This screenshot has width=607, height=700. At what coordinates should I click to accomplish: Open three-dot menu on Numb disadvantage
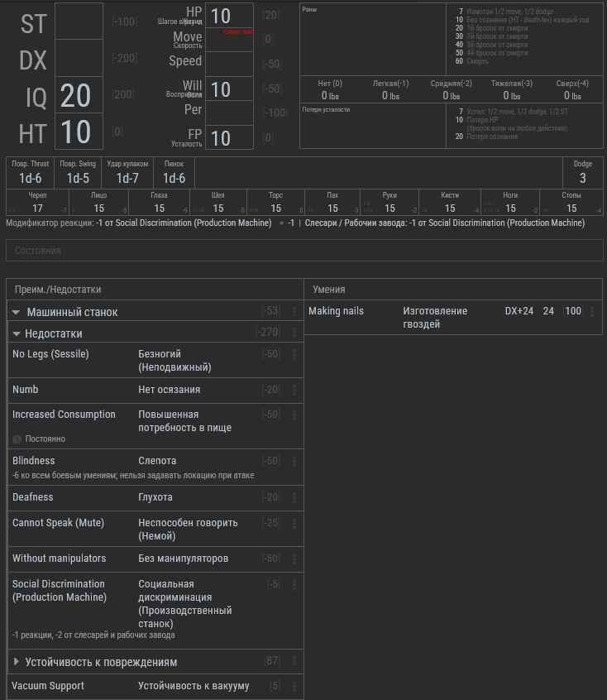coord(294,391)
